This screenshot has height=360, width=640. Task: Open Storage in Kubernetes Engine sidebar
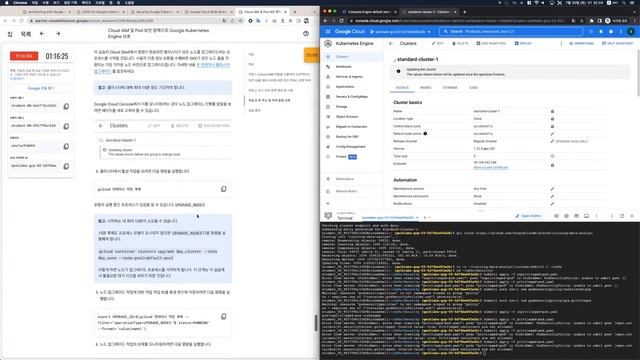(x=353, y=107)
